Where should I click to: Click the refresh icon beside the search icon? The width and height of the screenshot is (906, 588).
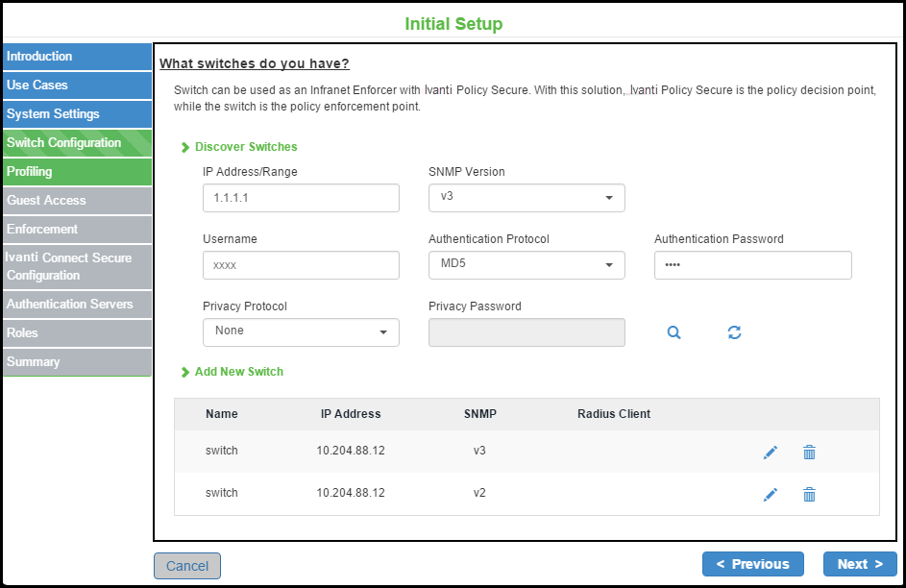tap(734, 332)
